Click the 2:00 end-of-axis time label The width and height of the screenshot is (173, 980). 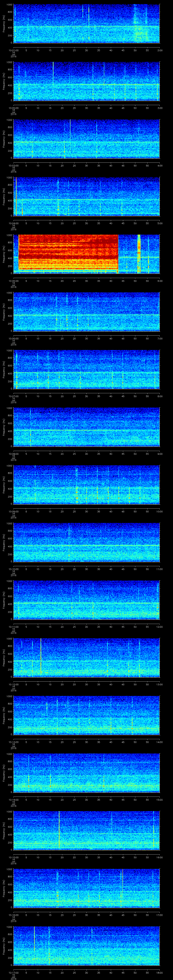click(x=160, y=50)
